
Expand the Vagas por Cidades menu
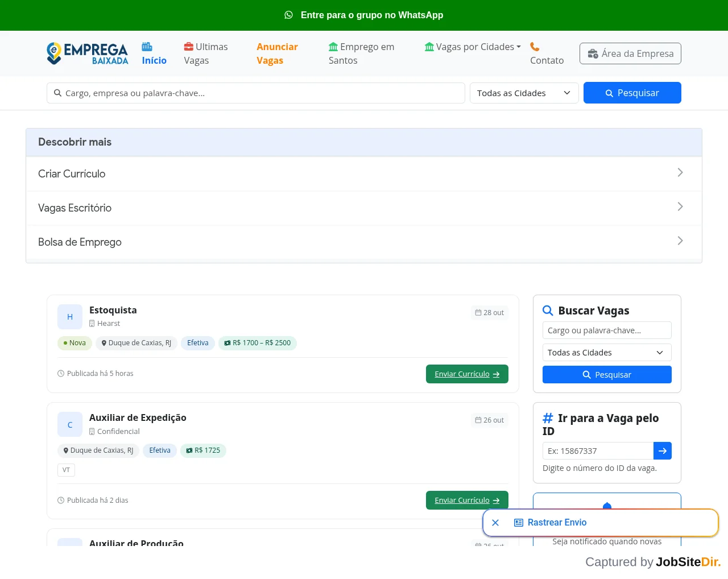click(473, 47)
